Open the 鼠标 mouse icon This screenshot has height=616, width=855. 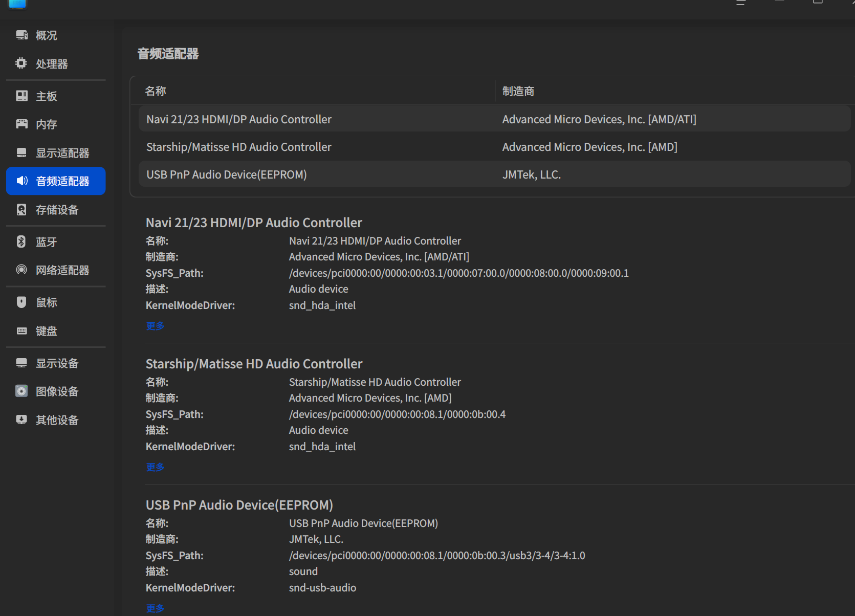(x=21, y=302)
